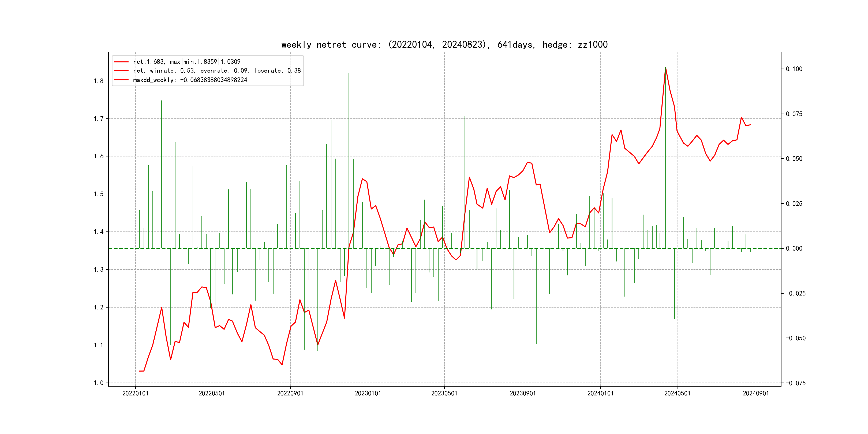Click the -0.075 right axis tick label
This screenshot has height=434, width=868.
[x=796, y=383]
